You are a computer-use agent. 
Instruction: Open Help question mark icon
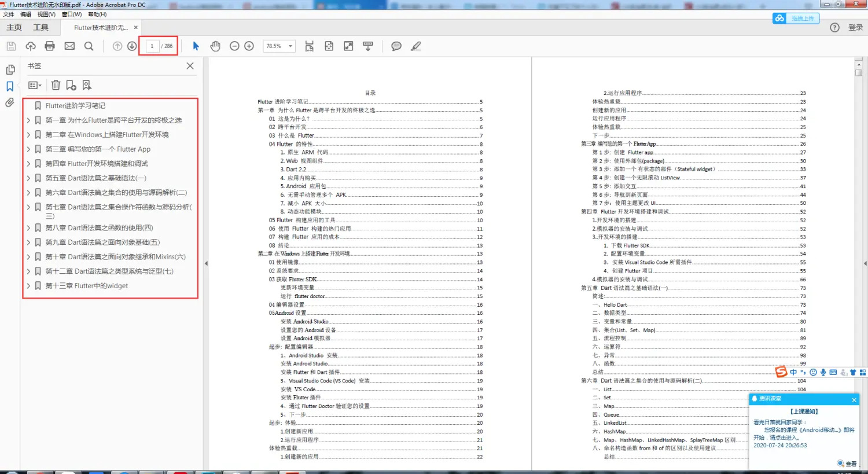tap(834, 27)
